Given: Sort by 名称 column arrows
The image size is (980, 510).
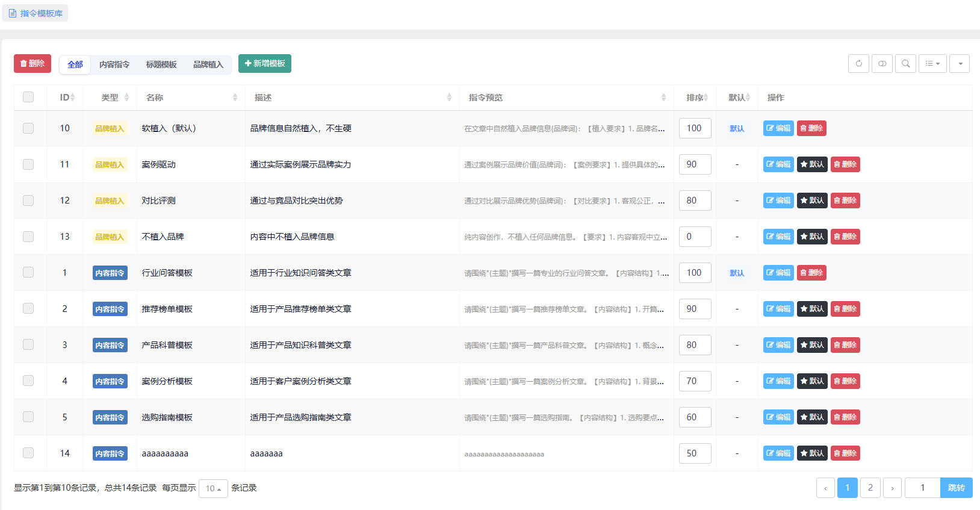Looking at the screenshot, I should point(235,98).
